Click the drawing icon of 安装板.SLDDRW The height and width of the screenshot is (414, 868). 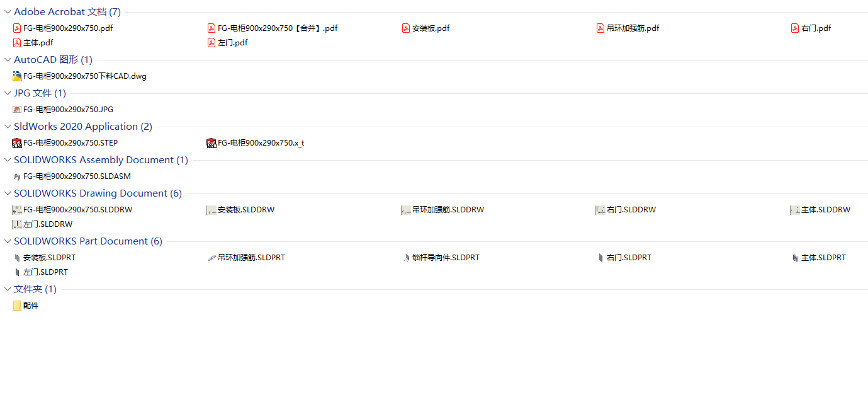[211, 210]
